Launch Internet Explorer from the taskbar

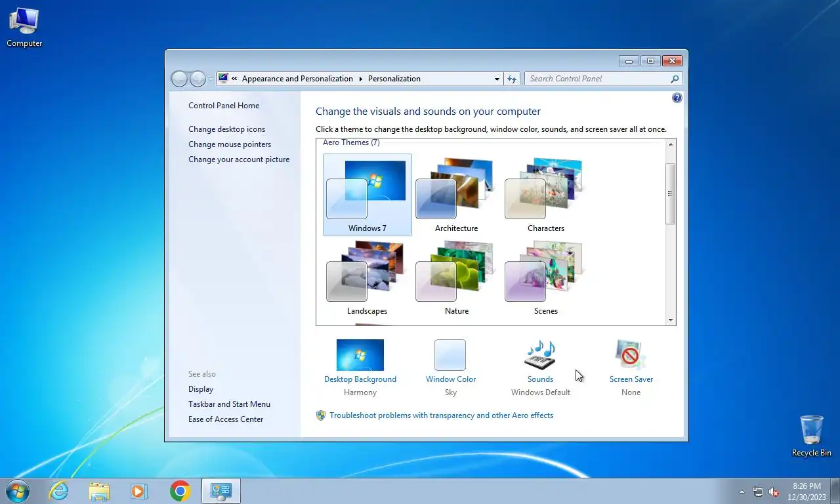click(x=59, y=491)
